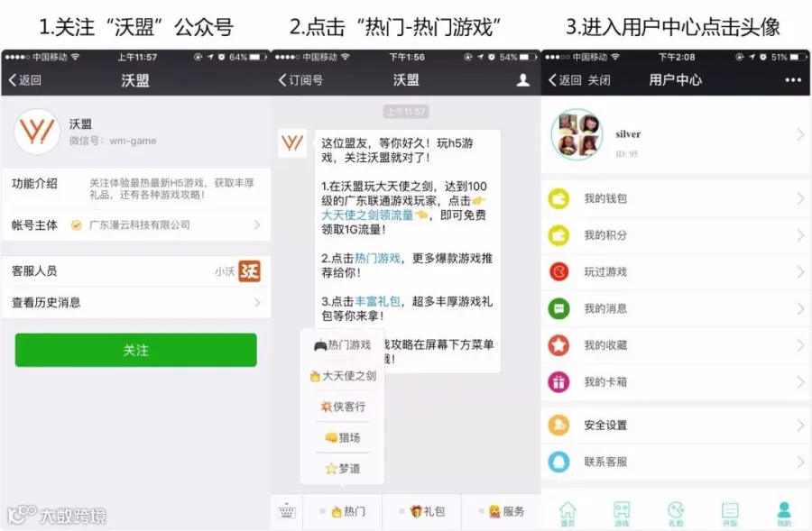The image size is (812, 531).
Task: Open 帐号主体 company details row
Action: (135, 225)
